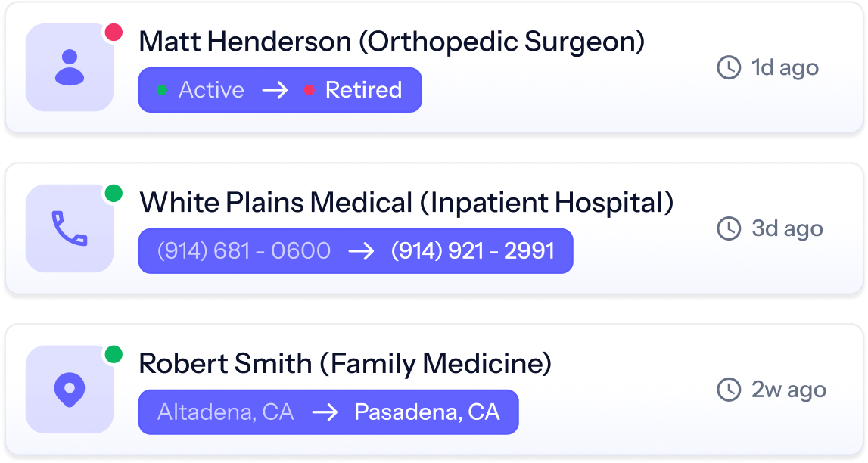Open White Plains Medical (Inpatient Hospital) title

click(406, 203)
